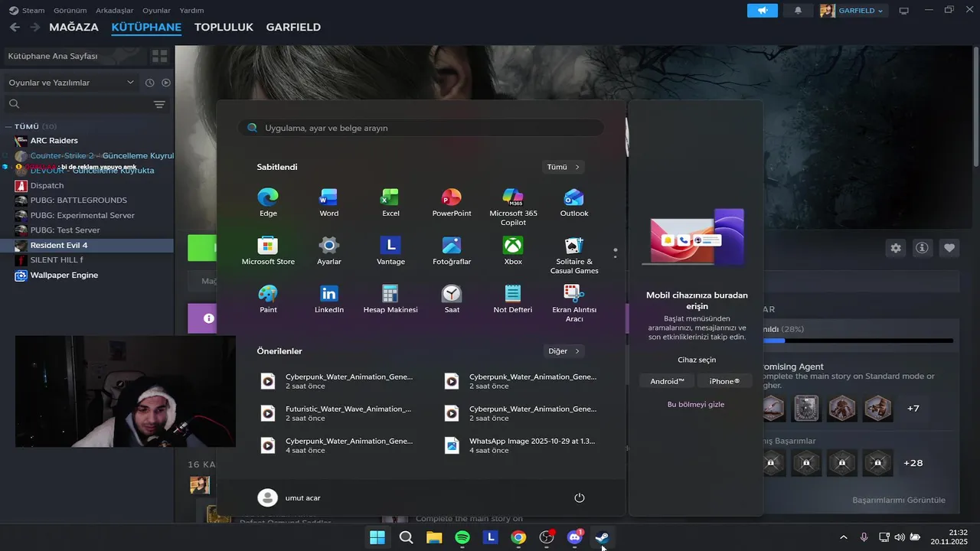Toggle Steam library grid view icon

tap(159, 56)
